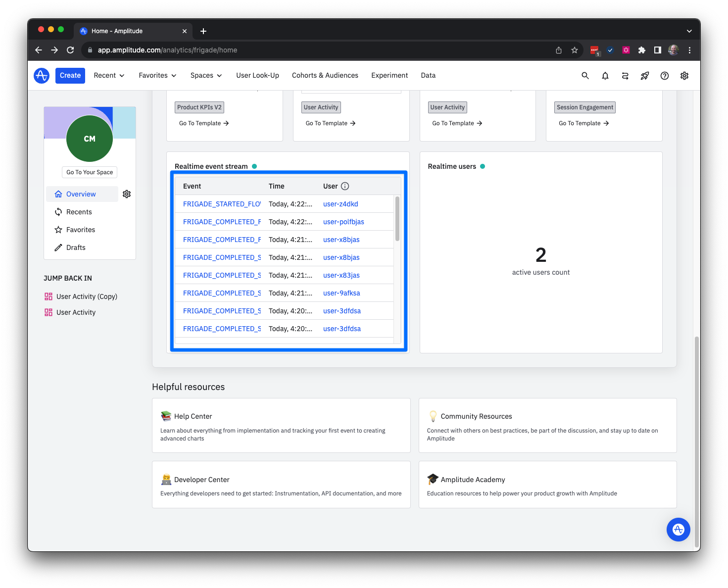Screen dimensions: 728x588
Task: Click the CM avatar circle
Action: pos(90,139)
